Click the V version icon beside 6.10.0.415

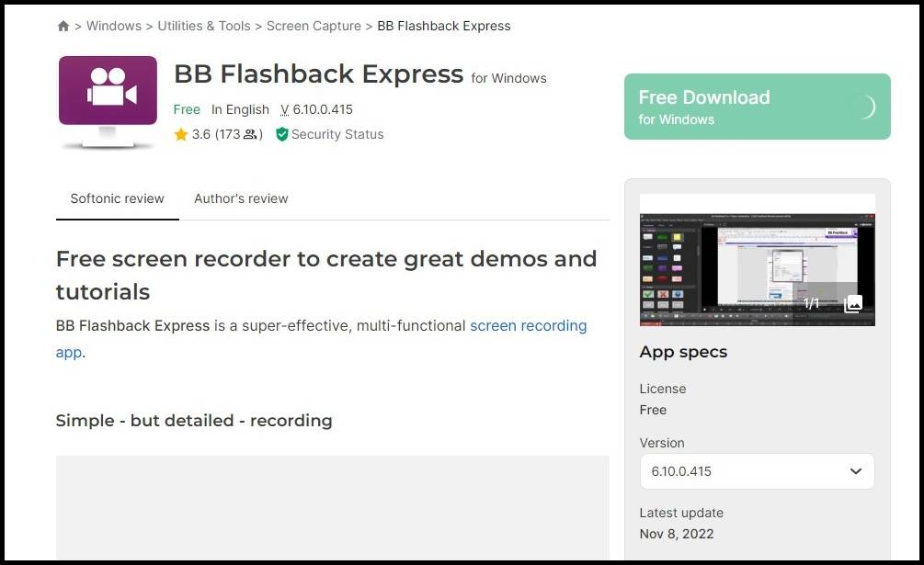[284, 109]
